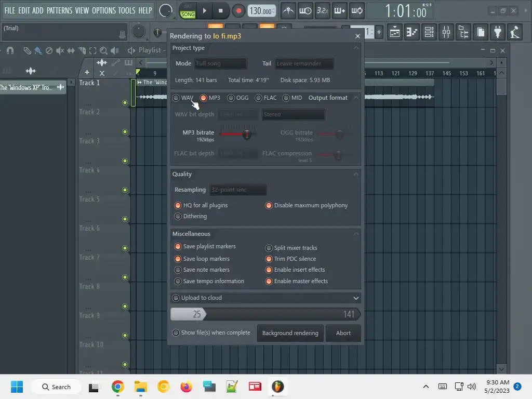Click the Background rendering button

pyautogui.click(x=290, y=333)
